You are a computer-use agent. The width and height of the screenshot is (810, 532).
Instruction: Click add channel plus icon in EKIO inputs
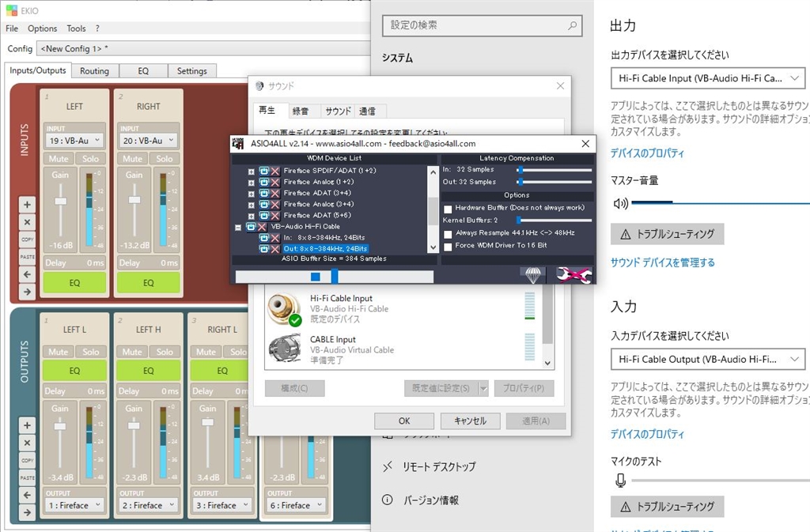(x=28, y=204)
